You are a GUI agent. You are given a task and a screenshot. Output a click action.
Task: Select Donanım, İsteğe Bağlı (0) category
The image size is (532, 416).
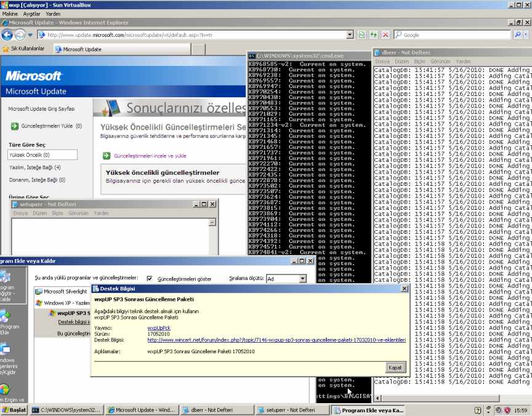click(x=37, y=180)
